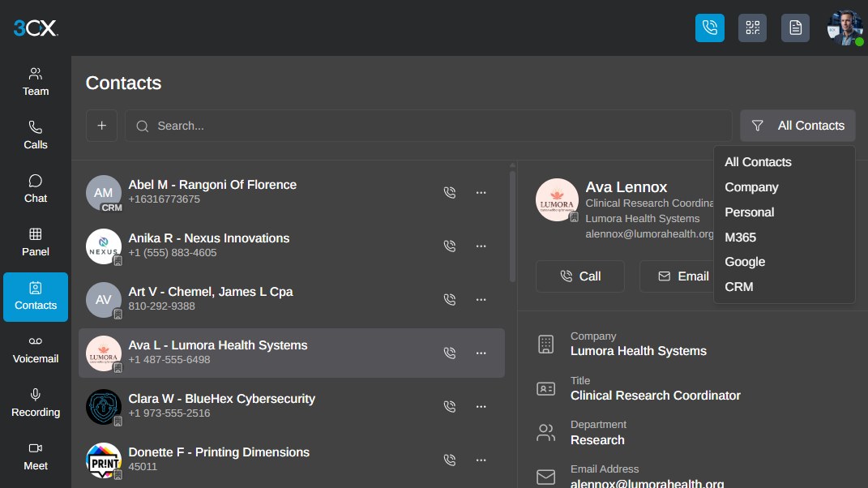868x488 pixels.
Task: Add a new contact with plus button
Action: click(x=102, y=126)
